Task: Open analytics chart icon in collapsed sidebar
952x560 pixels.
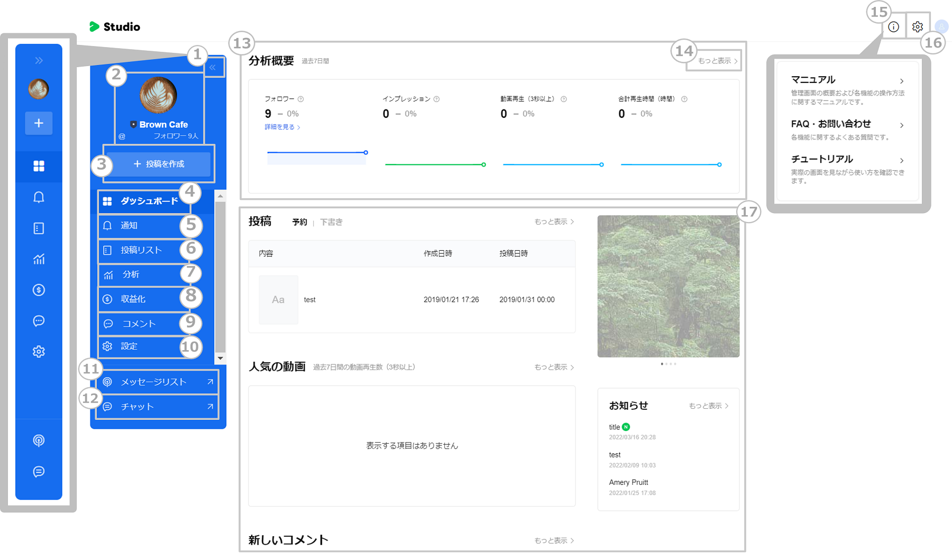Action: tap(39, 259)
